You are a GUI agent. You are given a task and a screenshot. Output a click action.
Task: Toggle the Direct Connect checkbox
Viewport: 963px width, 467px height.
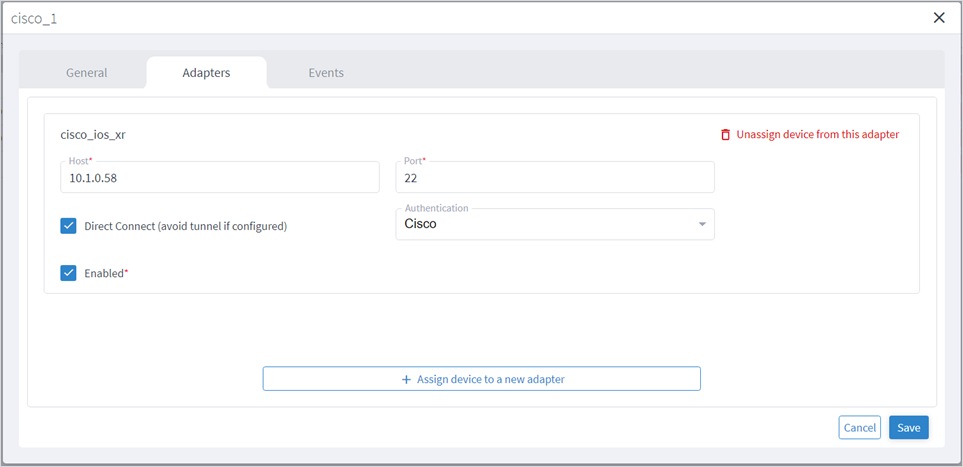[x=68, y=226]
